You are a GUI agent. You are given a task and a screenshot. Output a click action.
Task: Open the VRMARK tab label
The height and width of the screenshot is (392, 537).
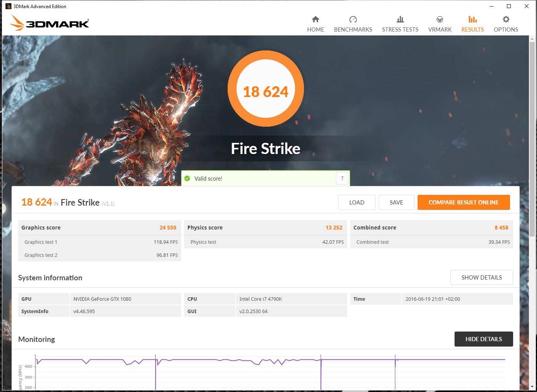coord(440,30)
